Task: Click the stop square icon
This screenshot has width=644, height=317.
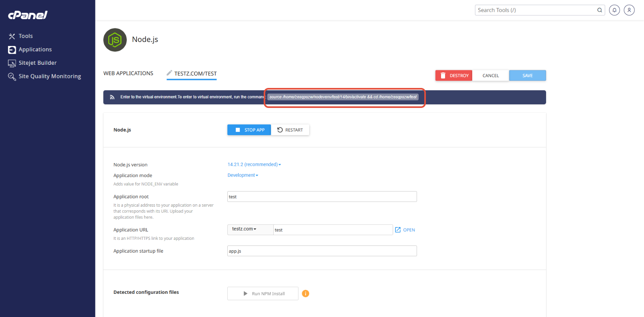Action: [238, 130]
